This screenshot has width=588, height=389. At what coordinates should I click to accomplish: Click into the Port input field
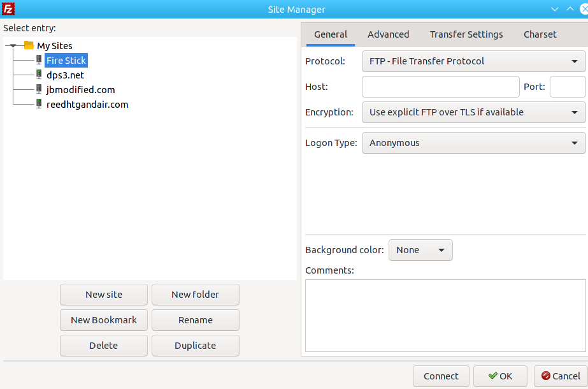(x=568, y=87)
